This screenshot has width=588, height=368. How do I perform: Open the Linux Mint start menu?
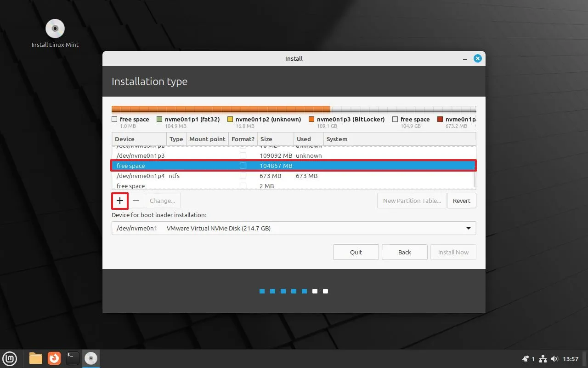pos(10,358)
